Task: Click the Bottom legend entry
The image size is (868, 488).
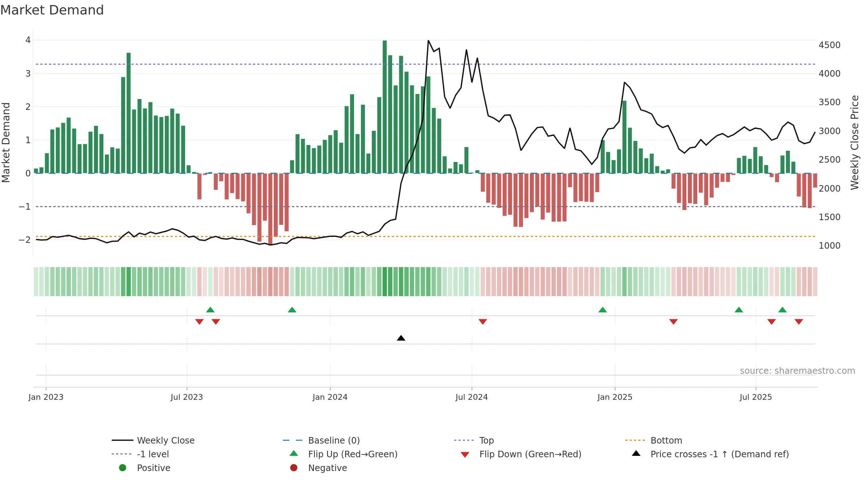Action: (654, 440)
